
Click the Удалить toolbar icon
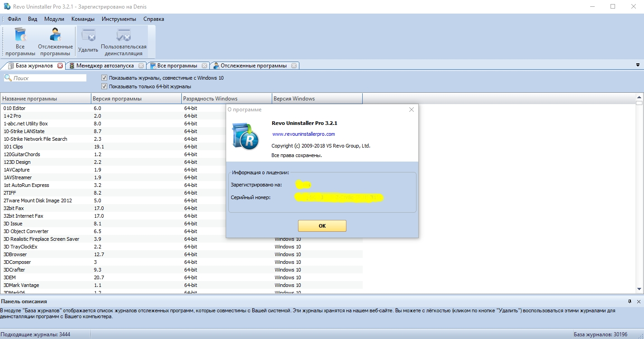tap(88, 41)
